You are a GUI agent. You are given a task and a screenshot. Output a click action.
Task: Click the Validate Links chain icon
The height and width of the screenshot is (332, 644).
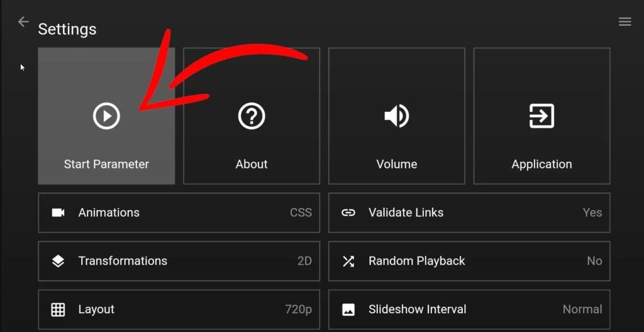pos(348,213)
